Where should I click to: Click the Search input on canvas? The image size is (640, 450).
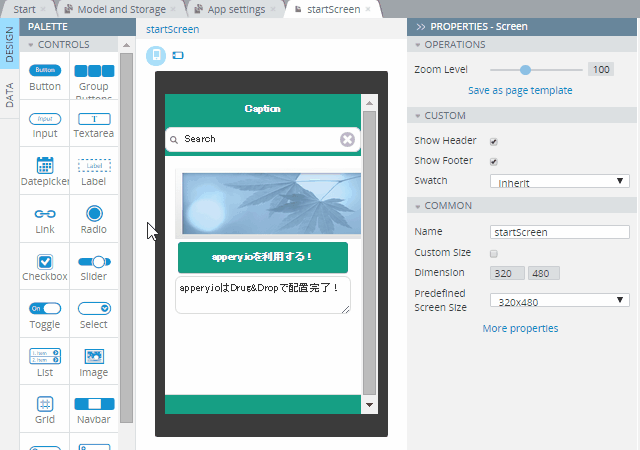point(263,139)
